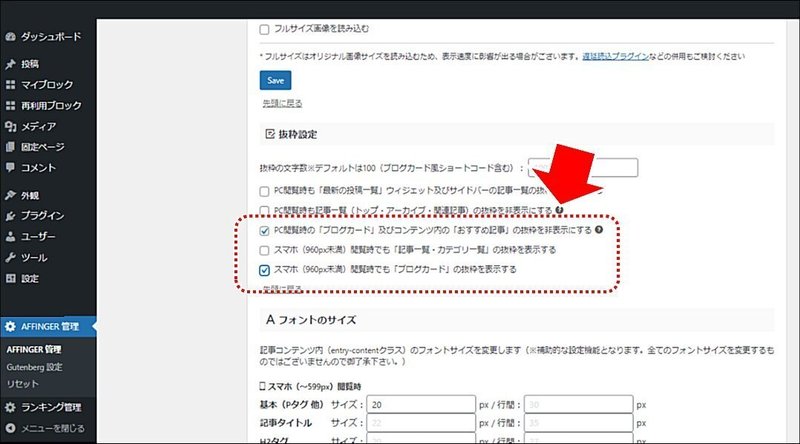Uncheck スマホ閲覧時でもブログカードの抜粋 checkbox

coord(264,270)
